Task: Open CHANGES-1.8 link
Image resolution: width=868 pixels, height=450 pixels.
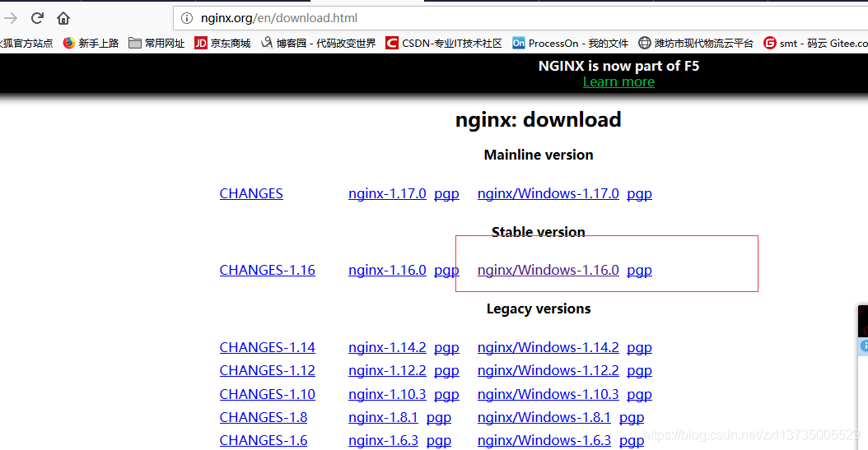Action: click(x=264, y=417)
